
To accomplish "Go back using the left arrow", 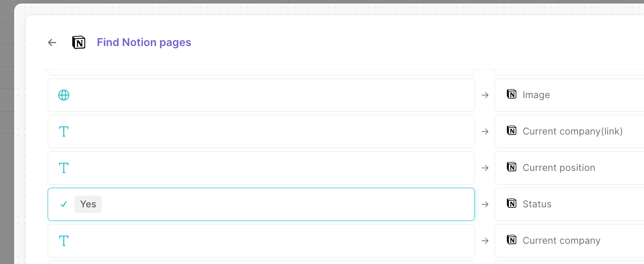I will click(x=52, y=42).
